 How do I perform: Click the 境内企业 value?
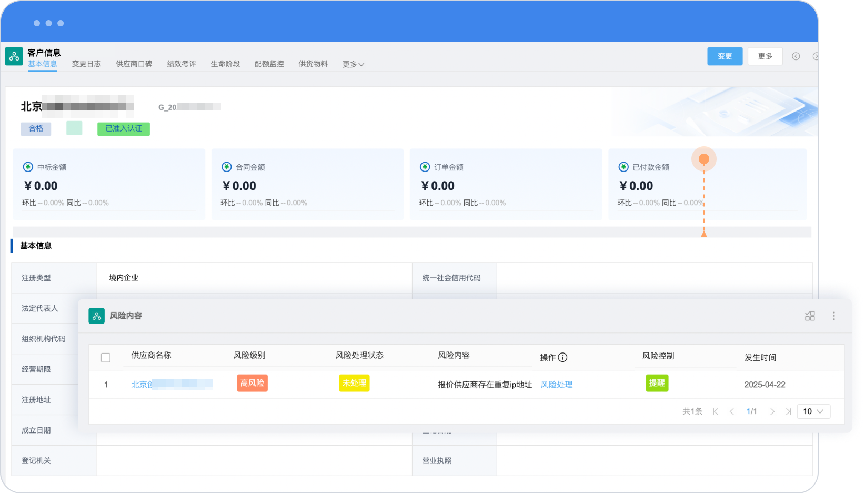tap(124, 278)
